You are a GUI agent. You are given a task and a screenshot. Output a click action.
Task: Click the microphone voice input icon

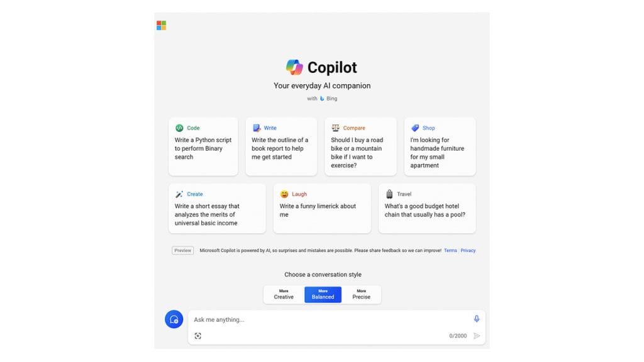(x=477, y=319)
